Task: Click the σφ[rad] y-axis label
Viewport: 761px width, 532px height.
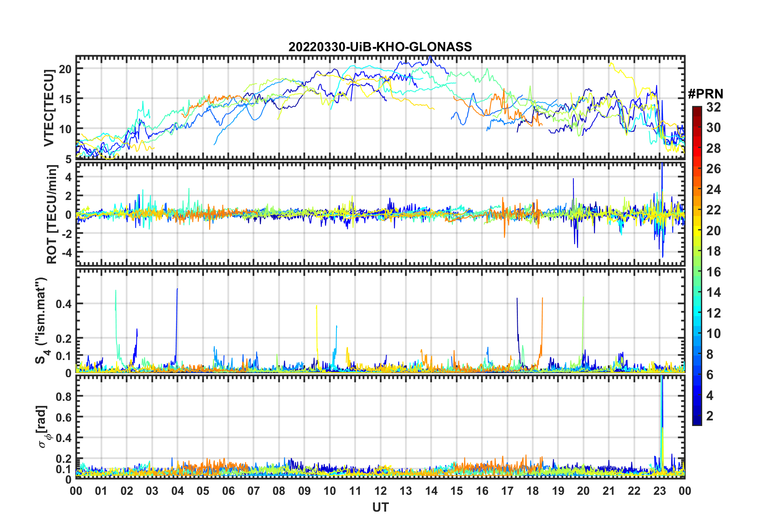Action: (42, 426)
